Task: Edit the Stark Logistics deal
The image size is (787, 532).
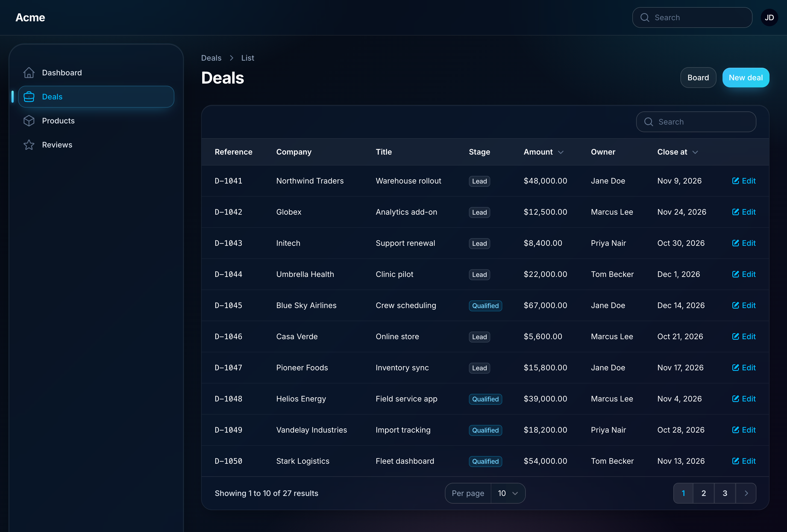Action: [x=744, y=461]
